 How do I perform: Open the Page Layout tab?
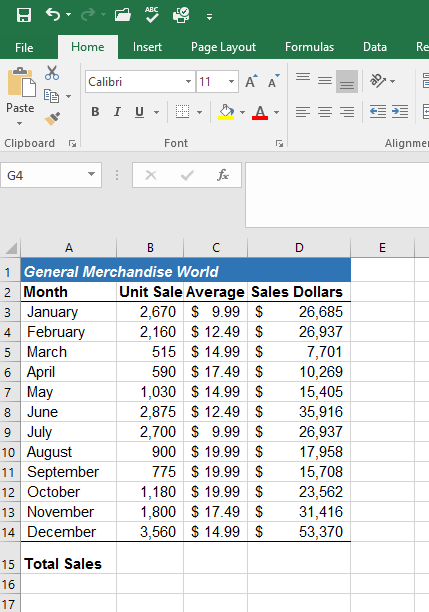point(223,47)
